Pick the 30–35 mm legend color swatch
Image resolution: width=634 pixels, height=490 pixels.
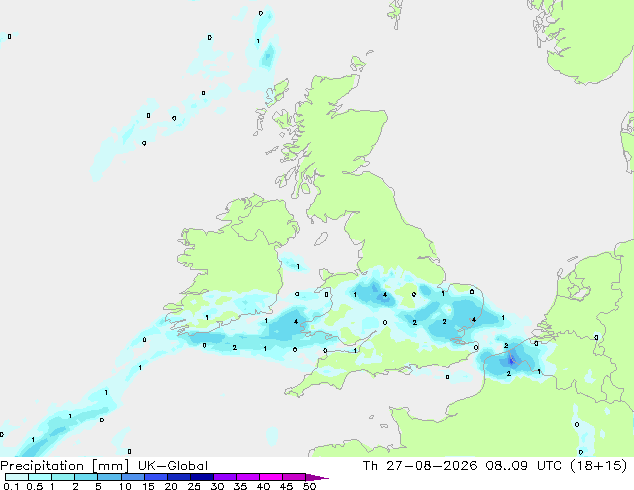tap(225, 477)
